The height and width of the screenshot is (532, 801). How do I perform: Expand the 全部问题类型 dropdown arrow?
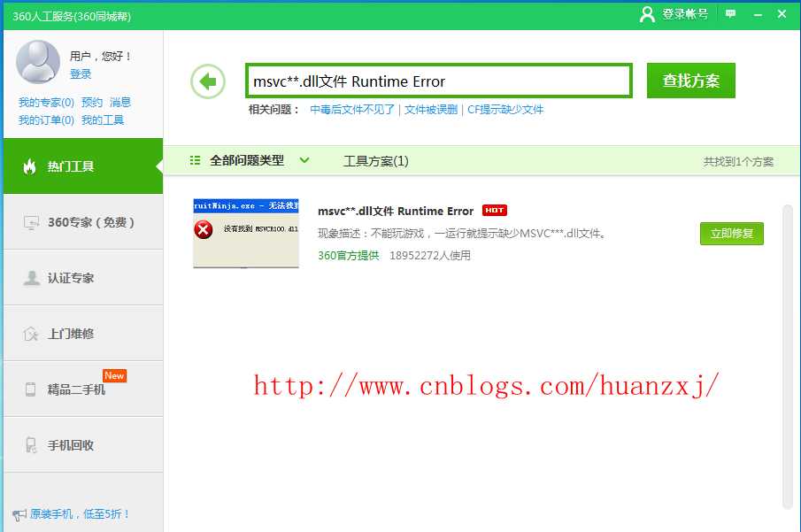click(x=304, y=160)
